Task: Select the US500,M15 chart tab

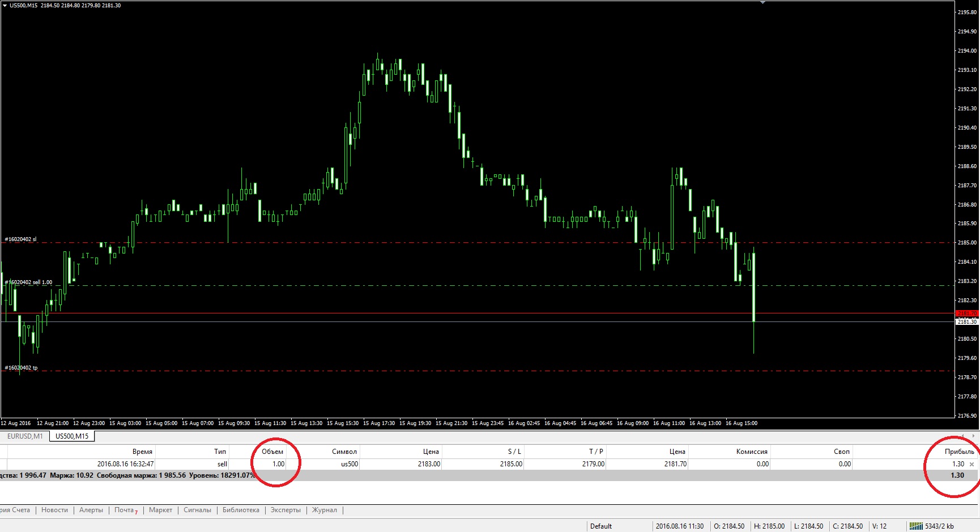Action: tap(72, 436)
